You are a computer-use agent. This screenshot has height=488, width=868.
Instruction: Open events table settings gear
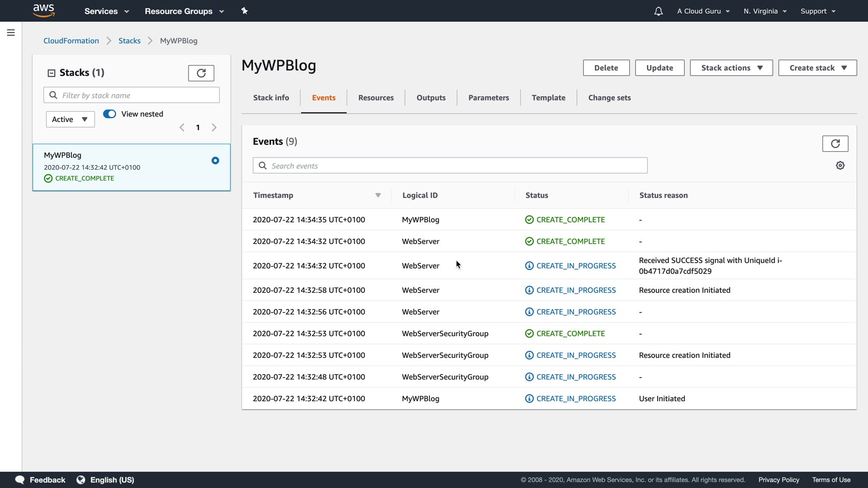point(840,165)
